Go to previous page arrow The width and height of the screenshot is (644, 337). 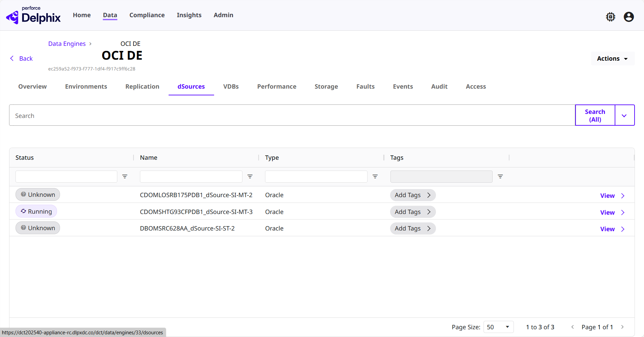(x=573, y=327)
